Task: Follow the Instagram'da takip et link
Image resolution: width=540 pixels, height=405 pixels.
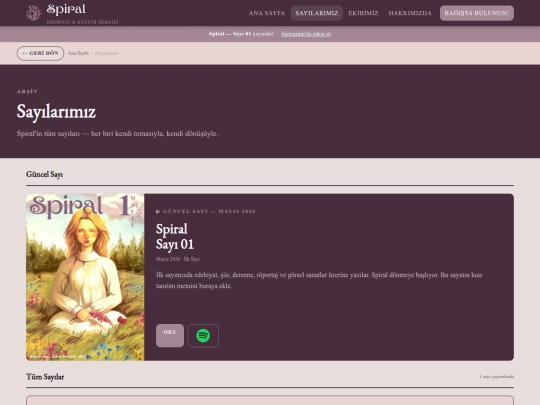Action: point(306,34)
